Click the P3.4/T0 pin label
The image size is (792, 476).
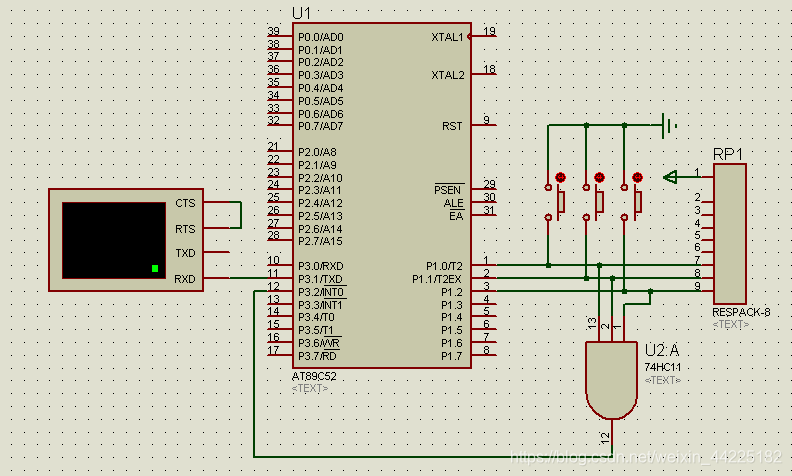316,317
